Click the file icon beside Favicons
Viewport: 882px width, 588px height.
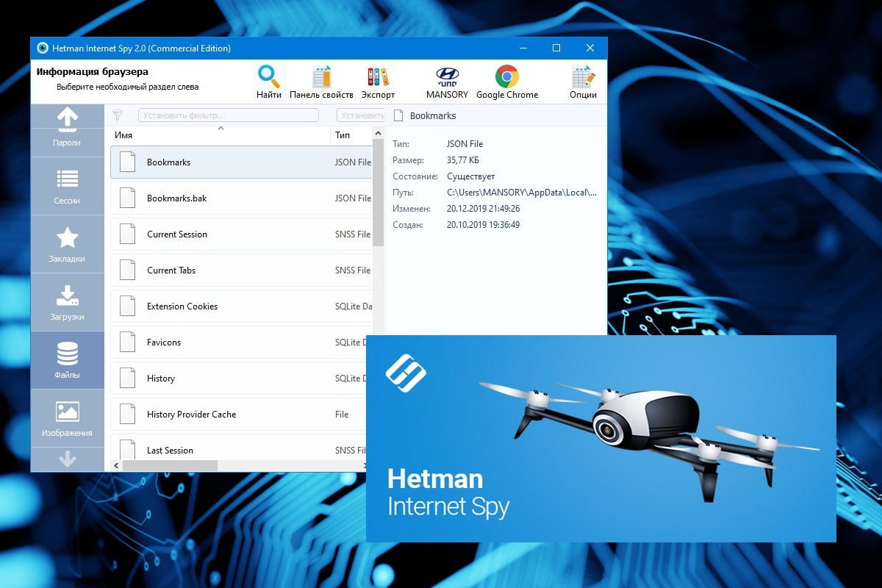pos(127,342)
